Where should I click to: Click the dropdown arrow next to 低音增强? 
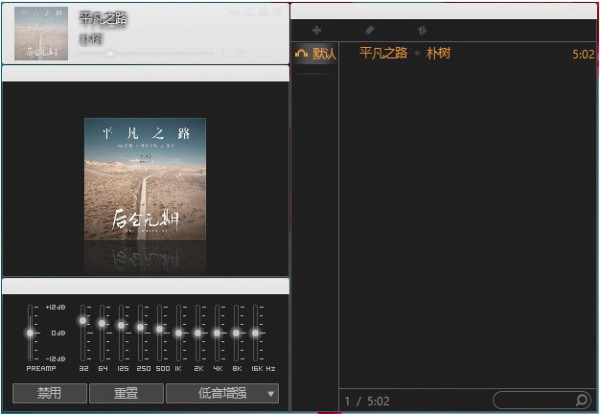tap(271, 394)
